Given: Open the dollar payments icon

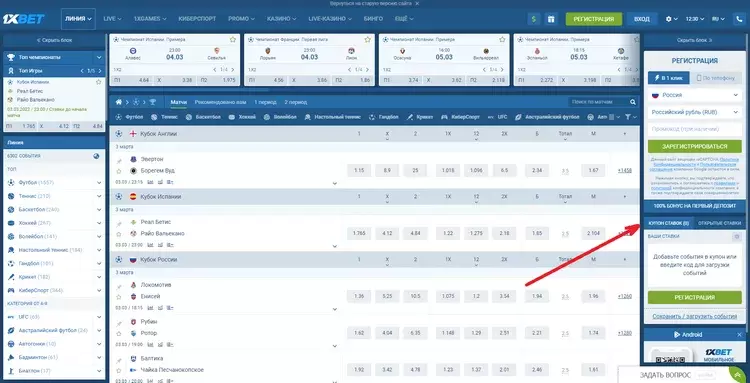Looking at the screenshot, I should [534, 19].
